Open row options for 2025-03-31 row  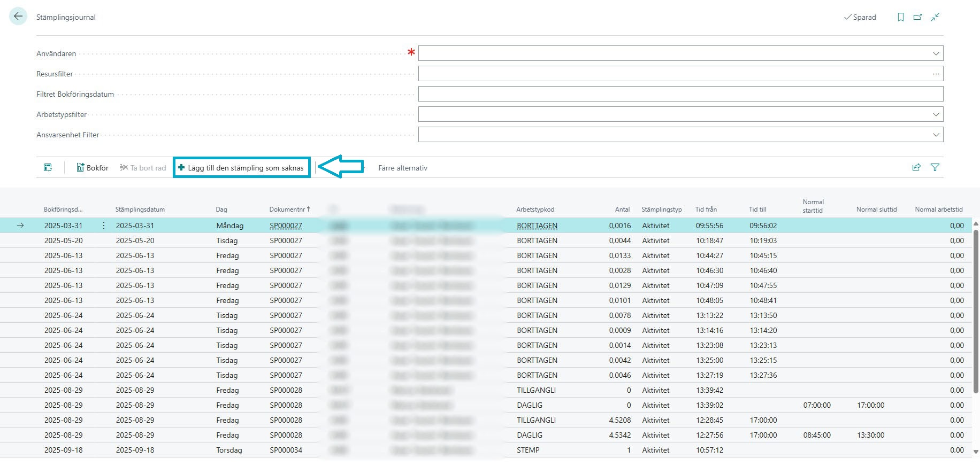(x=104, y=226)
